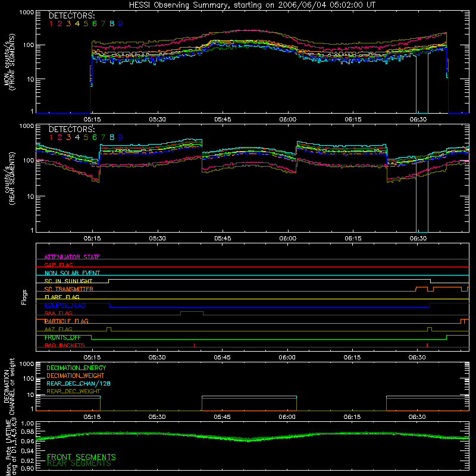Image resolution: width=476 pixels, height=476 pixels.
Task: Click FRONT SEGMENTS legend in livetime plot
Action: point(82,457)
